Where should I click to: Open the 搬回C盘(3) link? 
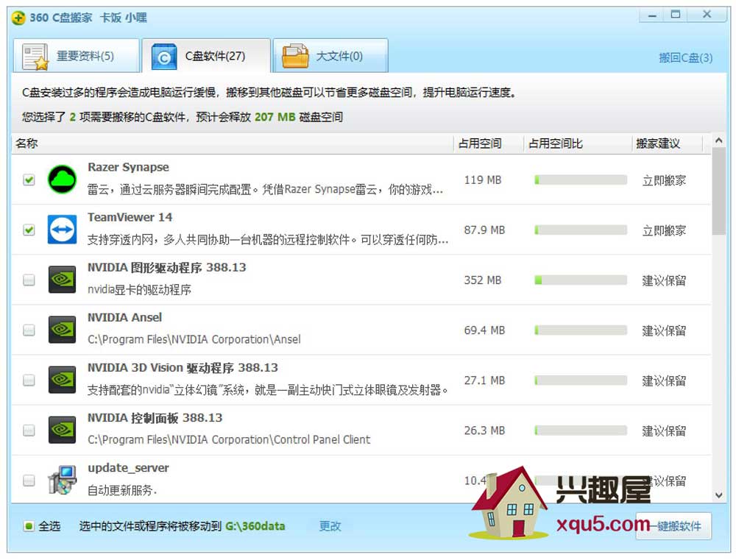[685, 57]
